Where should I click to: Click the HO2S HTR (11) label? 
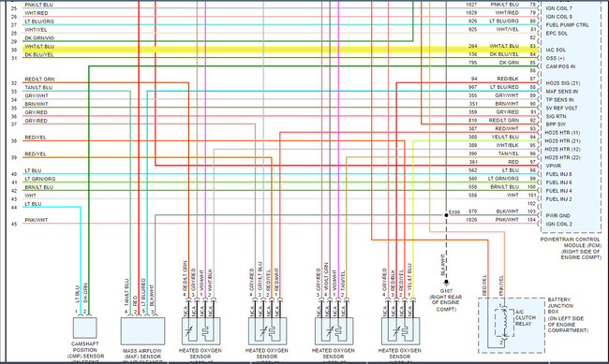(562, 133)
